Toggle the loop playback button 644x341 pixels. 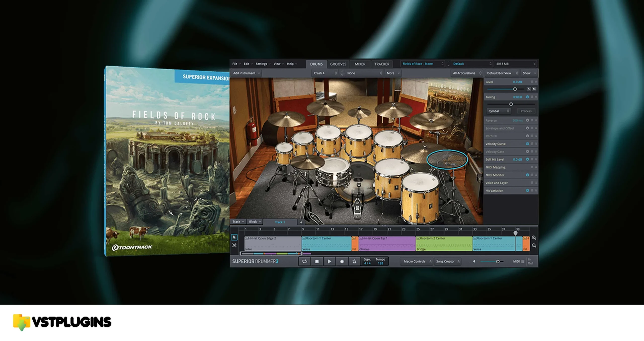(304, 261)
